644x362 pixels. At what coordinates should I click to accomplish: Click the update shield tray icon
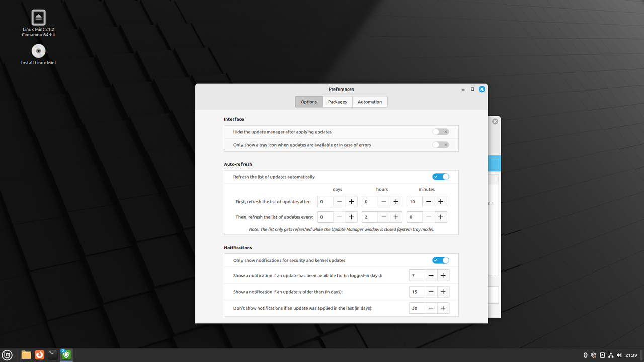pos(594,355)
